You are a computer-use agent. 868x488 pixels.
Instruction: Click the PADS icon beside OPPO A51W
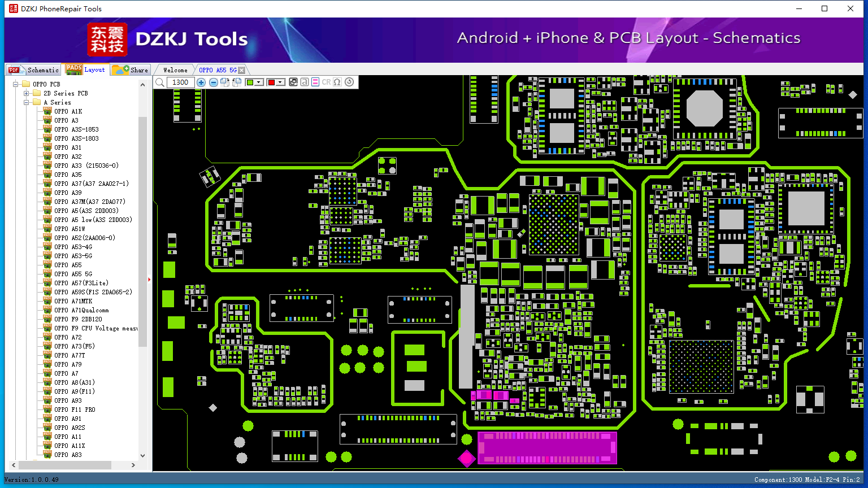(47, 229)
